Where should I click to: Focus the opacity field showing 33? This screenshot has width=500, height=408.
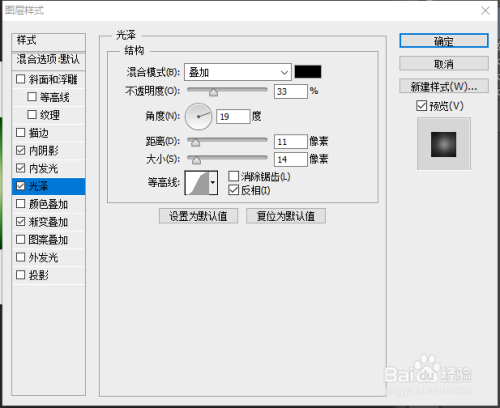(x=291, y=91)
